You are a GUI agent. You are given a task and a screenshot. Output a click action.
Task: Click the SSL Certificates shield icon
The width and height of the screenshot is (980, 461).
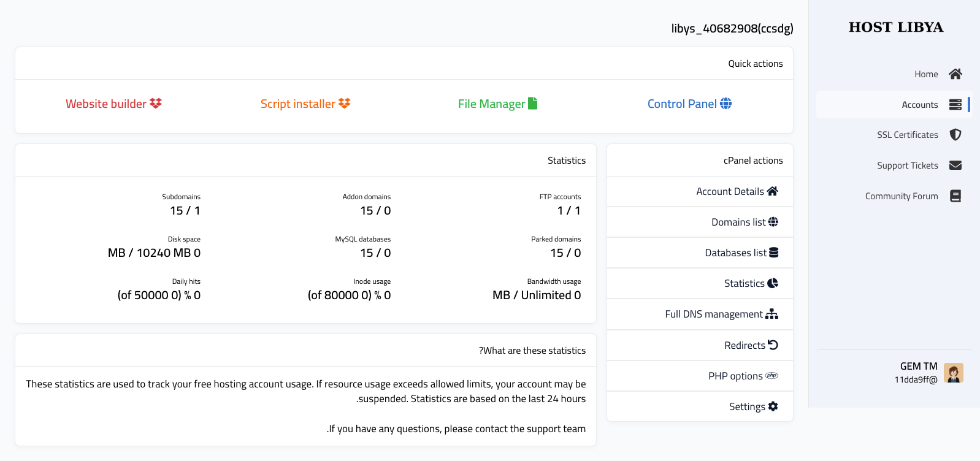point(955,135)
